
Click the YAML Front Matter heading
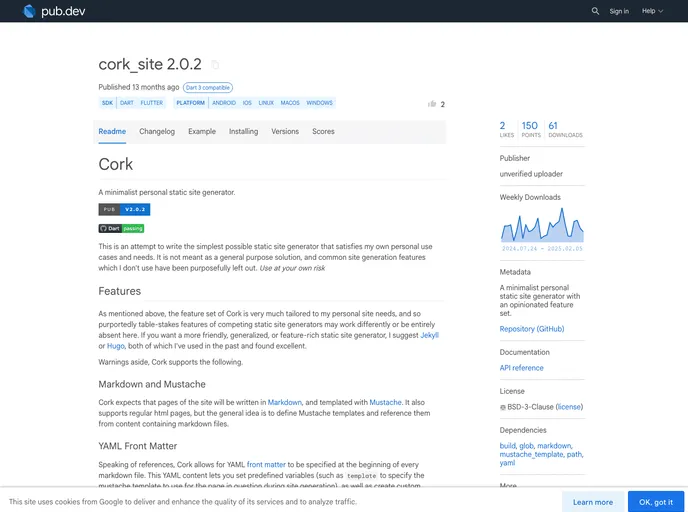click(x=137, y=446)
